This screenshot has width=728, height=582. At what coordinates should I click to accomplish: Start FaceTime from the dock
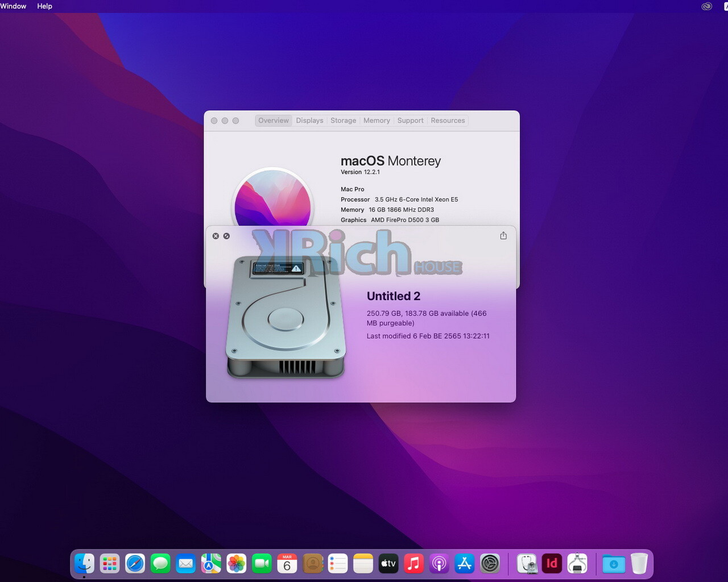point(262,564)
